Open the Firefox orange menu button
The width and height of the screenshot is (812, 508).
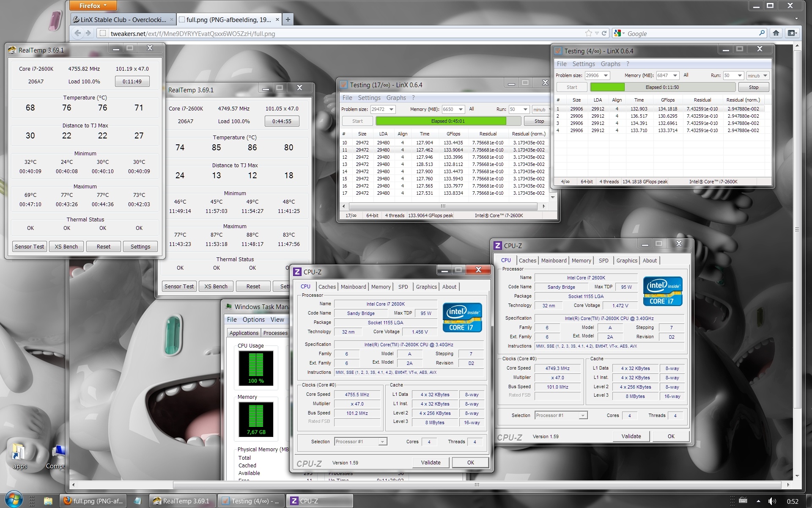(x=93, y=6)
